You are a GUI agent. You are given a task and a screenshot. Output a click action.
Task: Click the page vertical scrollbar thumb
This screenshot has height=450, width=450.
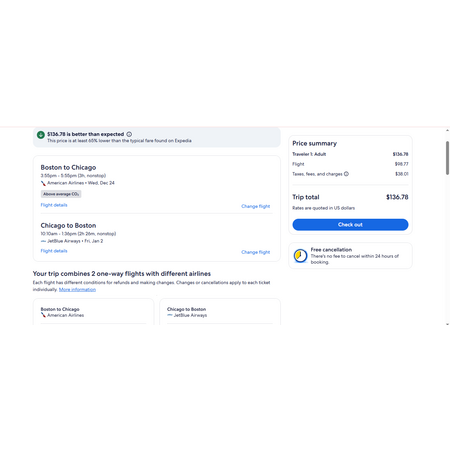tap(447, 158)
